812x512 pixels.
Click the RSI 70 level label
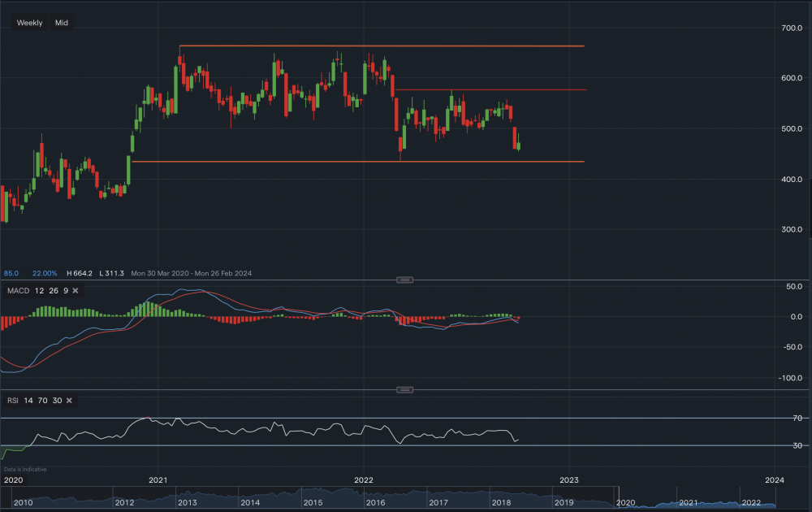797,418
